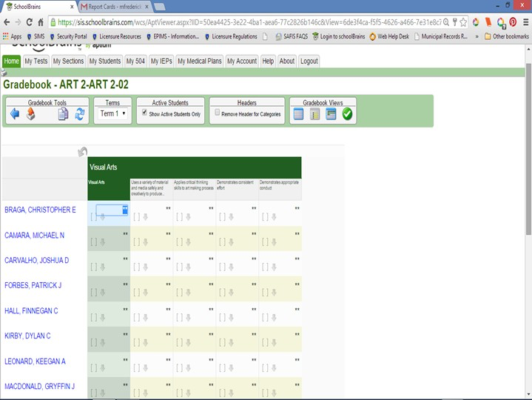This screenshot has height=400, width=532.
Task: Click the orange stamp icon in Gradebook Tools
Action: [x=30, y=114]
